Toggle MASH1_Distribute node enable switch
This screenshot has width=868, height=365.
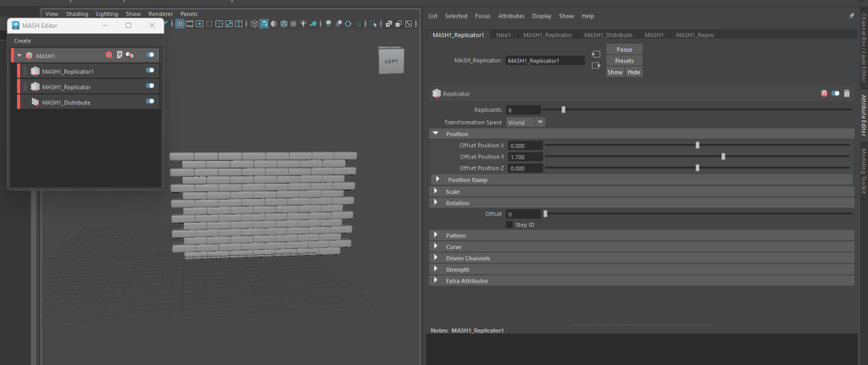pyautogui.click(x=150, y=102)
